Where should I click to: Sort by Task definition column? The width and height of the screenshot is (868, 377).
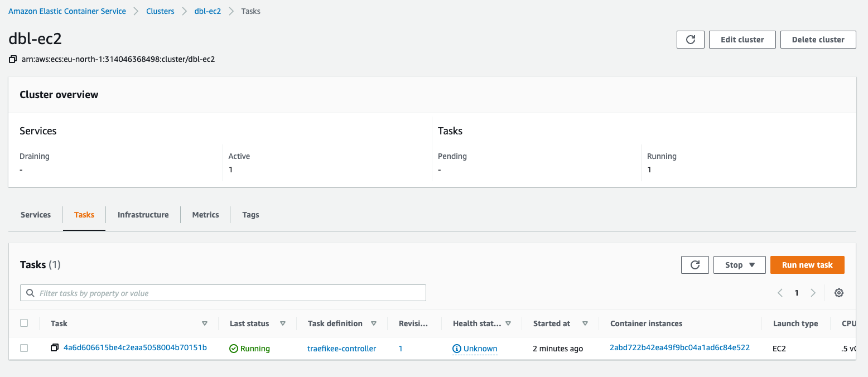374,323
